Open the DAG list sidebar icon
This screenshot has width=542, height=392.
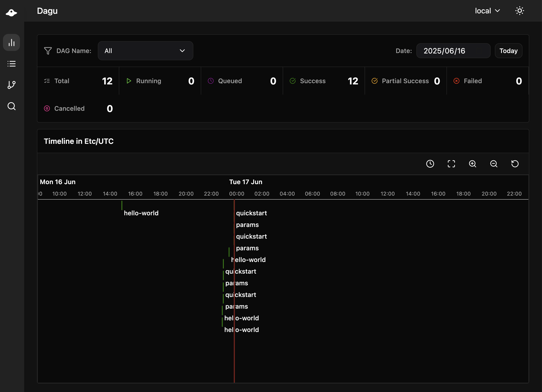(x=11, y=64)
